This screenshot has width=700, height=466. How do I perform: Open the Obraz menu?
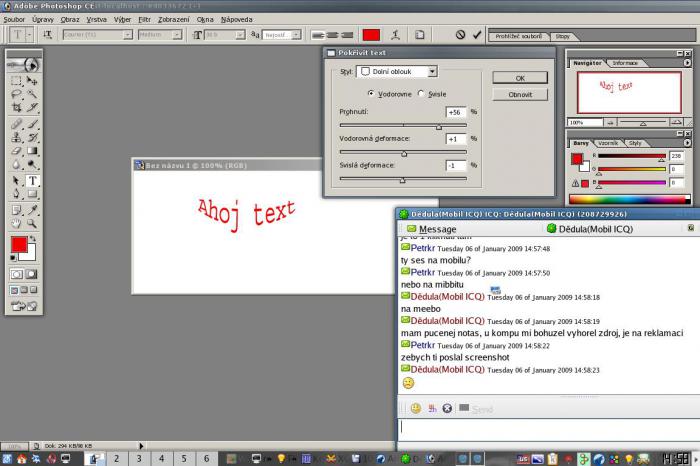click(x=70, y=20)
